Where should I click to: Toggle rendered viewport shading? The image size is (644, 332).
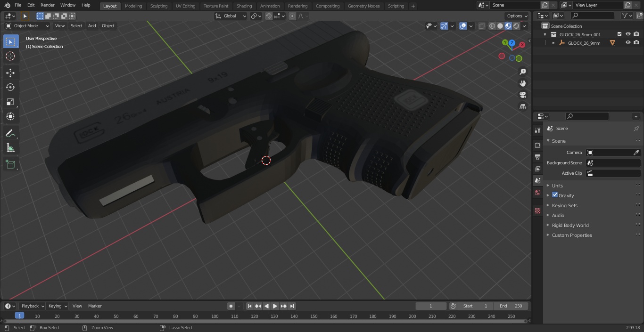(x=516, y=26)
